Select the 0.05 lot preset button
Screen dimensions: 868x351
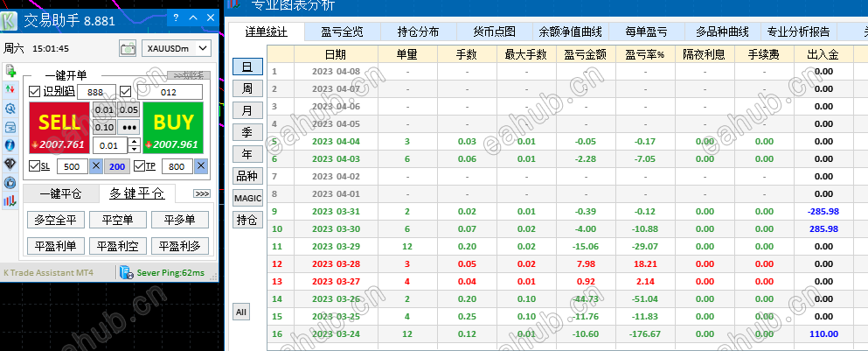[x=129, y=109]
